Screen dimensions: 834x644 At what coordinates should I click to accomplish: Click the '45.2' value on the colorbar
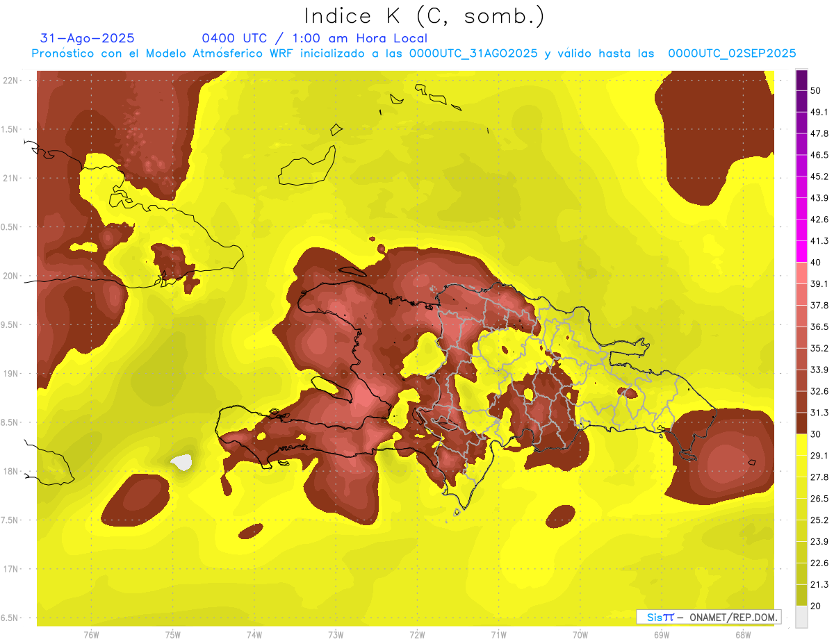tap(819, 176)
